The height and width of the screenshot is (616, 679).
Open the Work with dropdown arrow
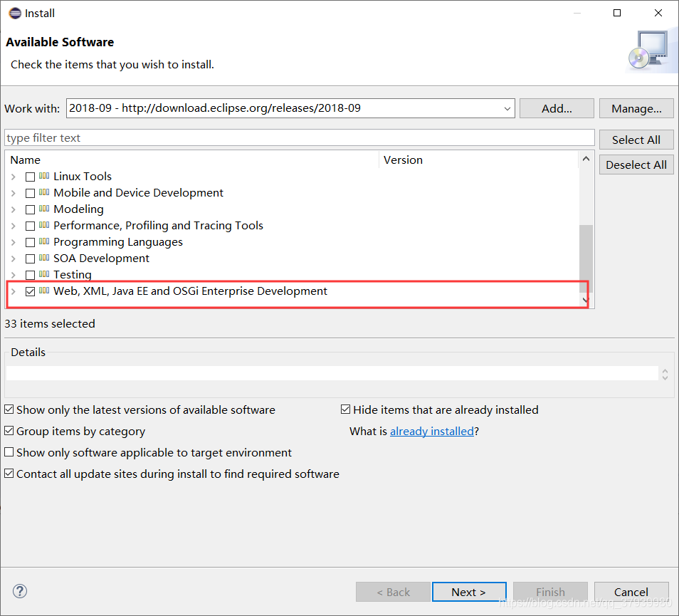point(507,108)
